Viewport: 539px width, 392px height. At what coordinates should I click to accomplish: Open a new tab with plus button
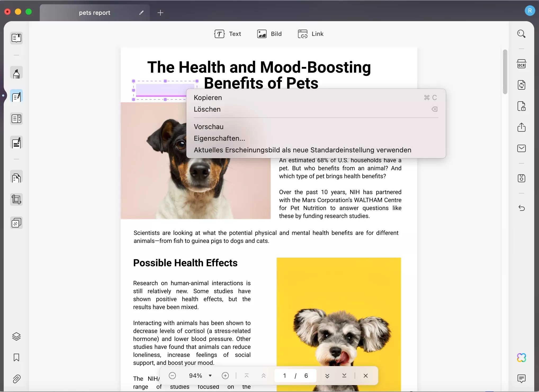160,13
